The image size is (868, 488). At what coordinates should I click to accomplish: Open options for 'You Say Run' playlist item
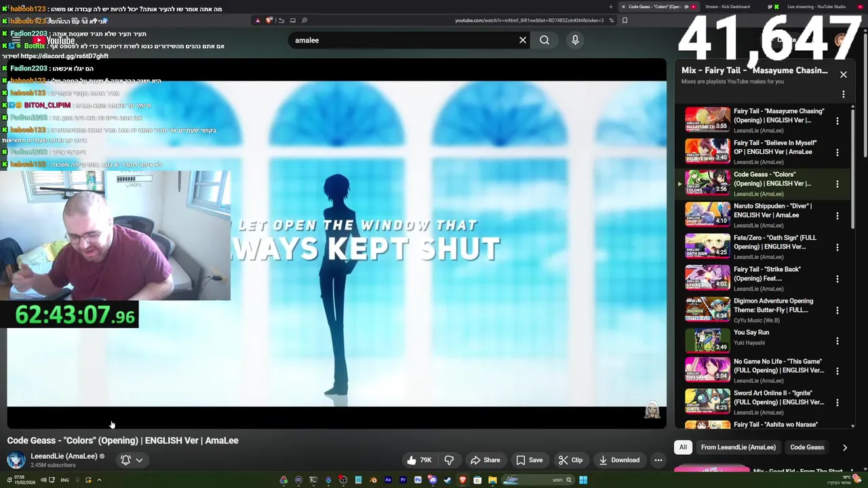(x=837, y=341)
